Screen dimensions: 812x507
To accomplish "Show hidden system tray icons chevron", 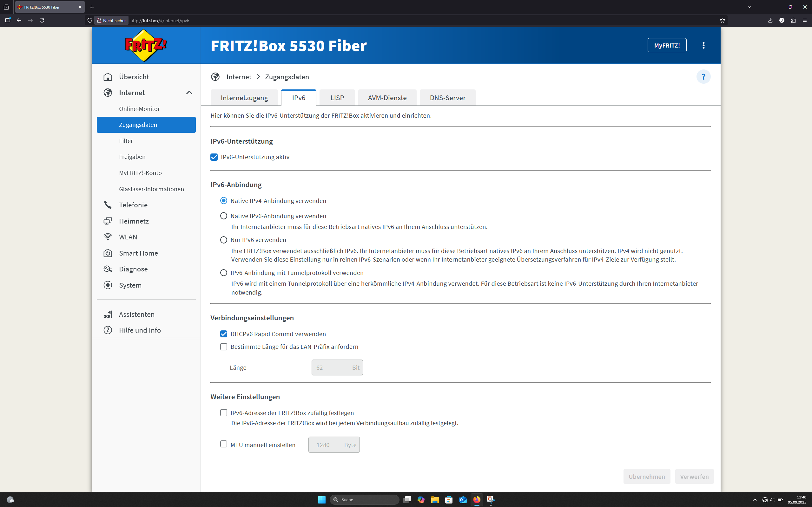I will [755, 500].
